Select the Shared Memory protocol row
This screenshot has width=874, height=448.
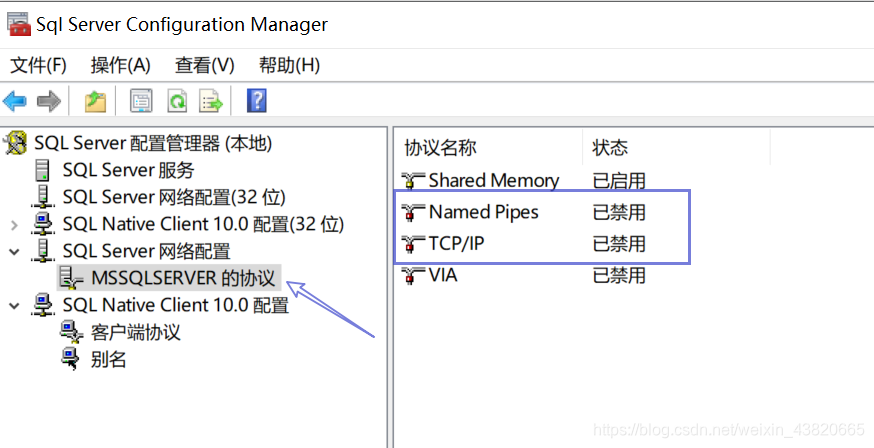click(x=494, y=181)
